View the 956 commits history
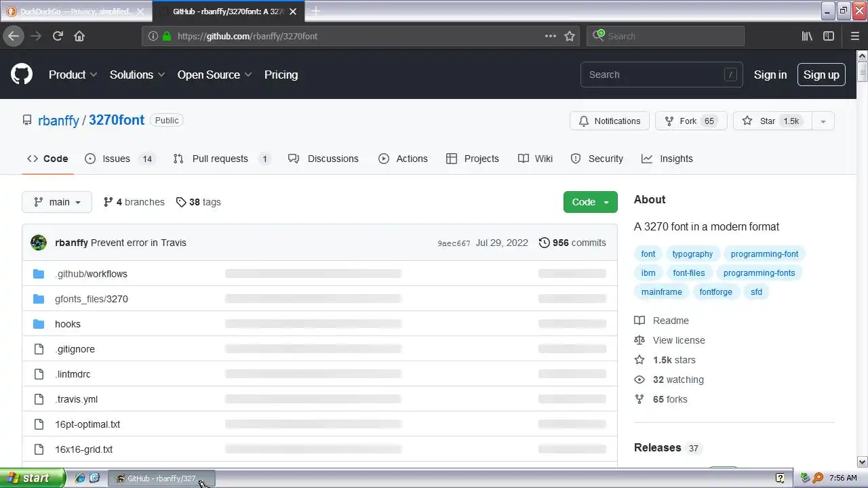 coord(572,243)
